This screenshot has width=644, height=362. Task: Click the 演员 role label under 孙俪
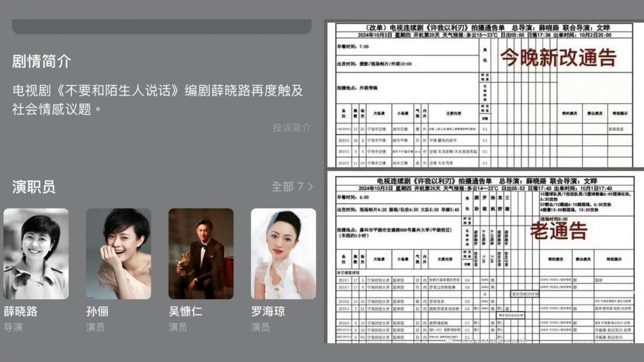pos(96,327)
